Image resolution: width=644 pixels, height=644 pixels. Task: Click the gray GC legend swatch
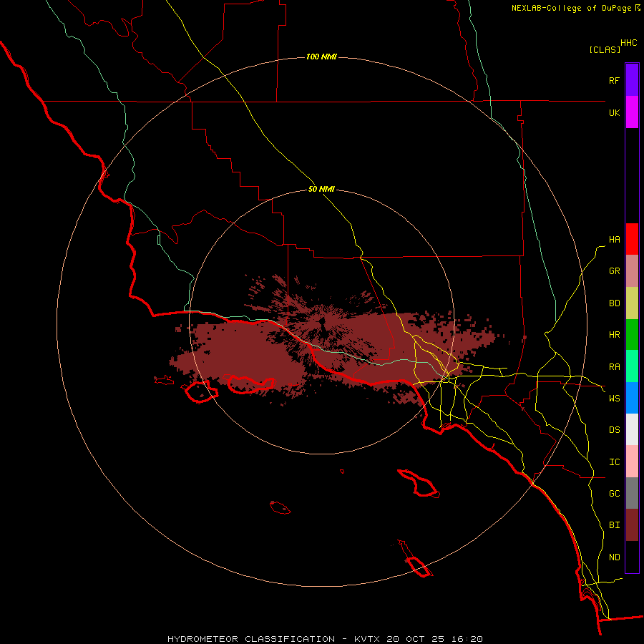(632, 493)
